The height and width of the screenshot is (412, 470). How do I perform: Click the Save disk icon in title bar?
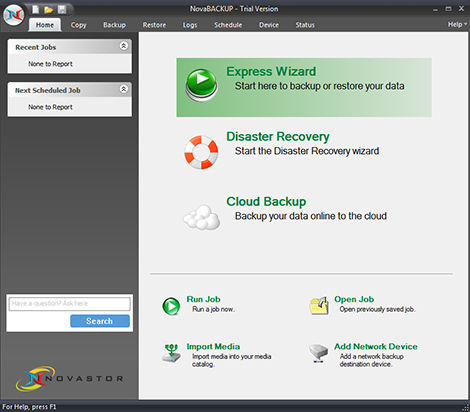pos(62,9)
